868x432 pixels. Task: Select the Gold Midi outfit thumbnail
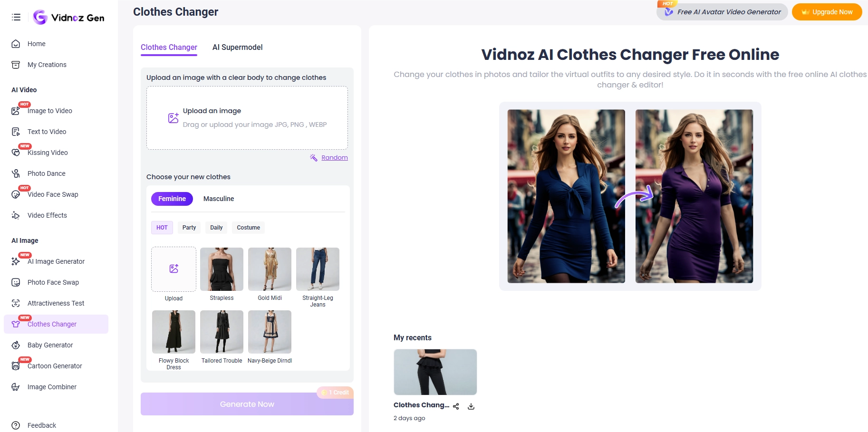(x=269, y=269)
